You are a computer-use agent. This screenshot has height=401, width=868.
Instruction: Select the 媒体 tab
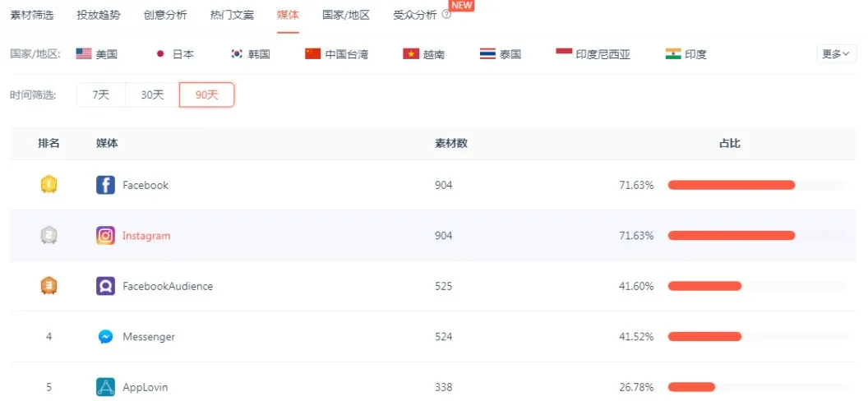(288, 15)
